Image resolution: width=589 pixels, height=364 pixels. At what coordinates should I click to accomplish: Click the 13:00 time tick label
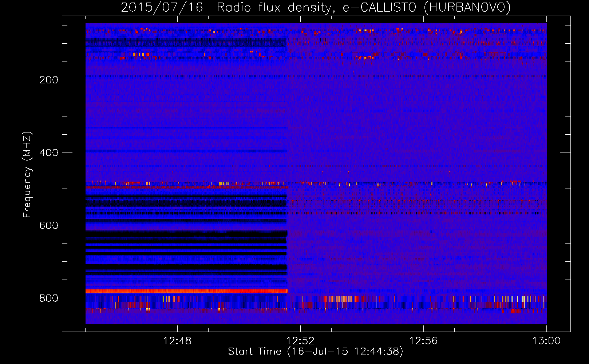546,341
